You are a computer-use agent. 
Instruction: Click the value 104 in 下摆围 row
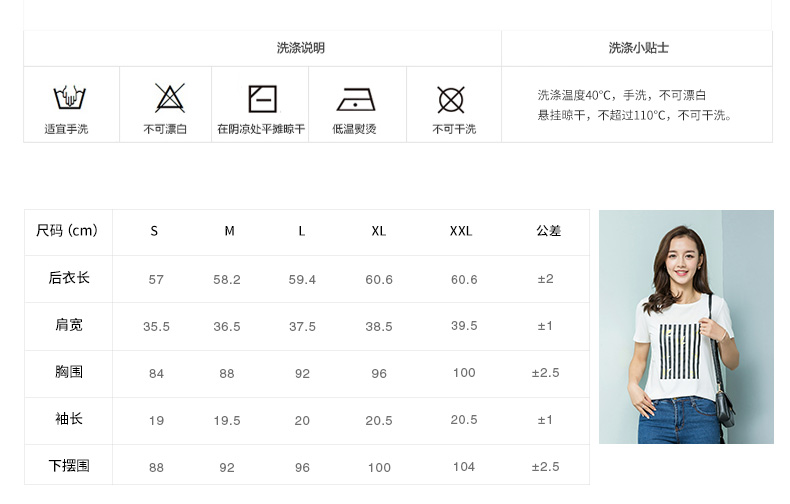tap(464, 467)
